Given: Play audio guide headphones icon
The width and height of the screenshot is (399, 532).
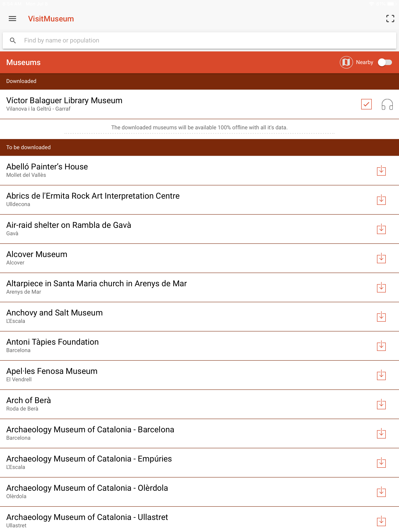Looking at the screenshot, I should 387,104.
